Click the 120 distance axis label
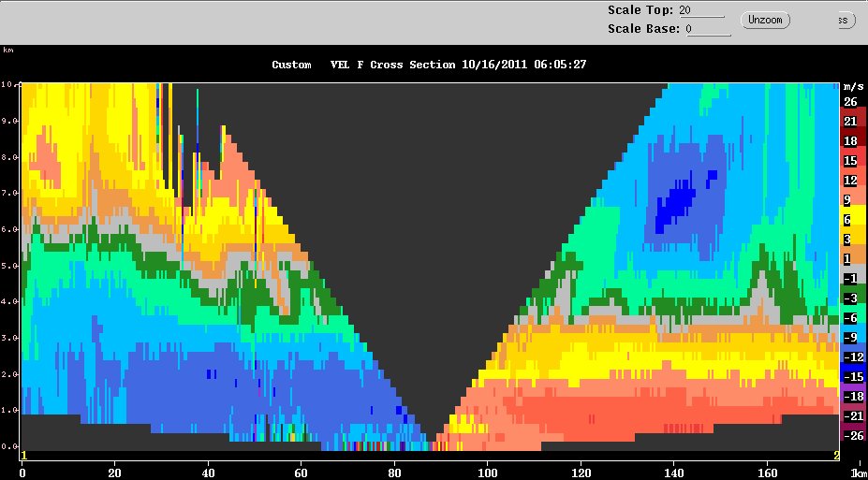 (581, 473)
